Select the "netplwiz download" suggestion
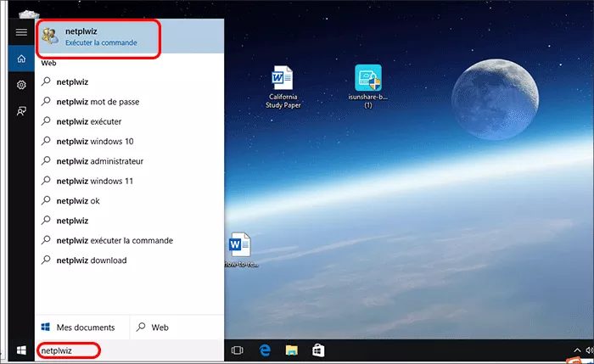 91,260
